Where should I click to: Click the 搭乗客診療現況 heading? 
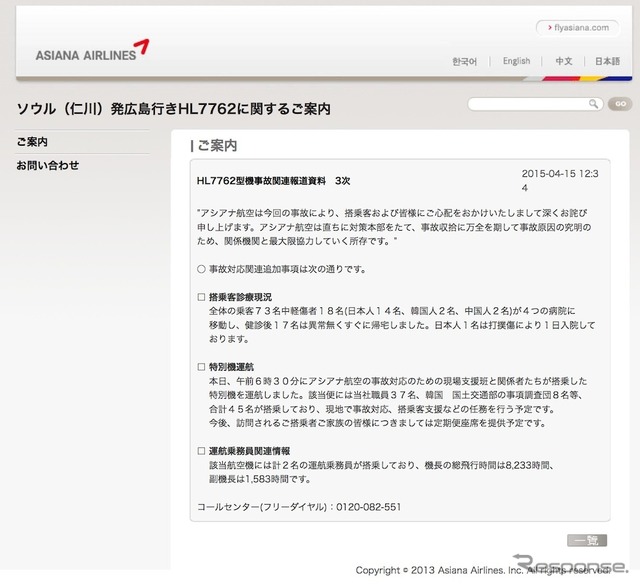[x=240, y=297]
